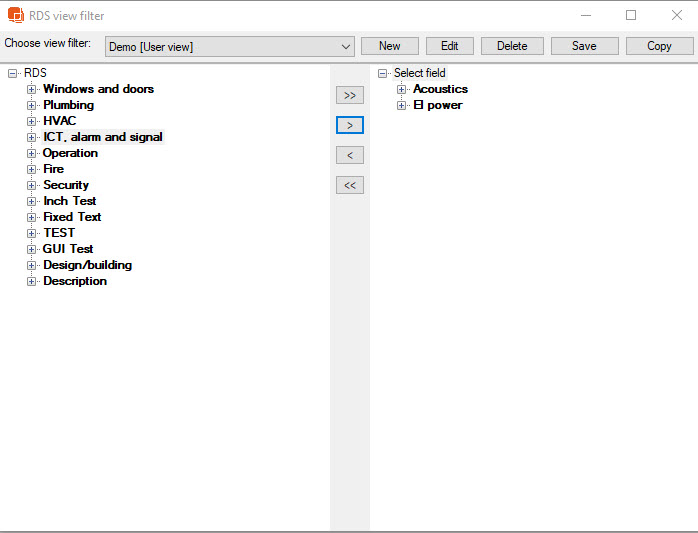Expand the Inch Test node

[31, 202]
